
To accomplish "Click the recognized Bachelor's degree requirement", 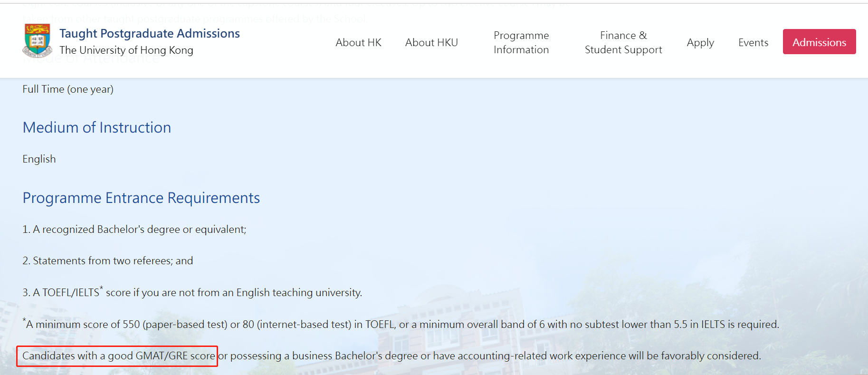I will point(134,230).
